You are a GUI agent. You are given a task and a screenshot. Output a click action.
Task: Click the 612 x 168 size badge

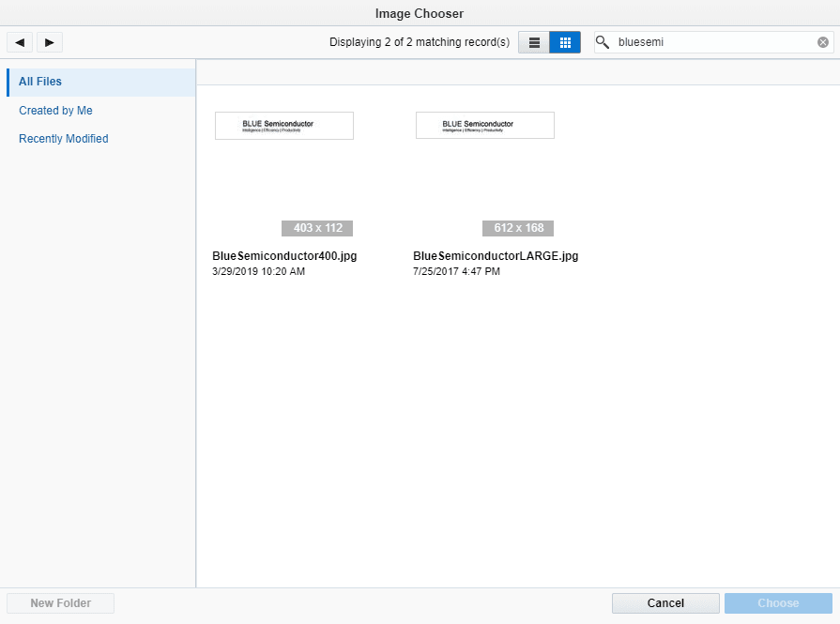pos(518,228)
